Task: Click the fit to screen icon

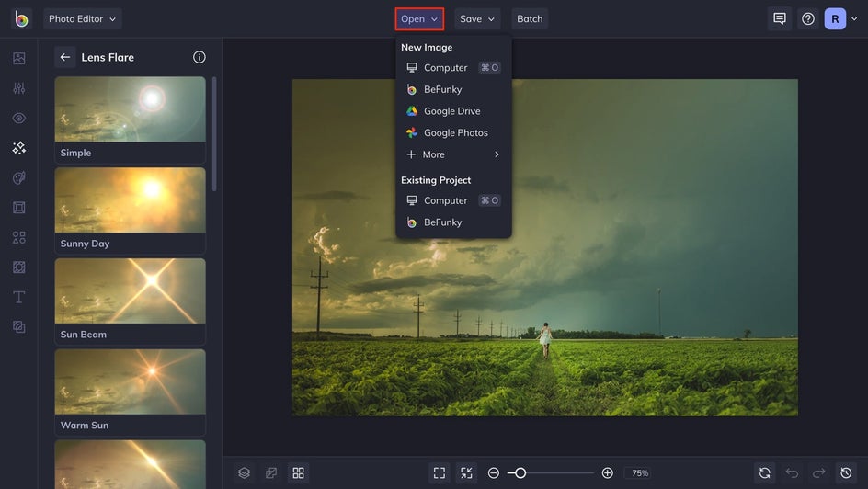Action: click(440, 473)
